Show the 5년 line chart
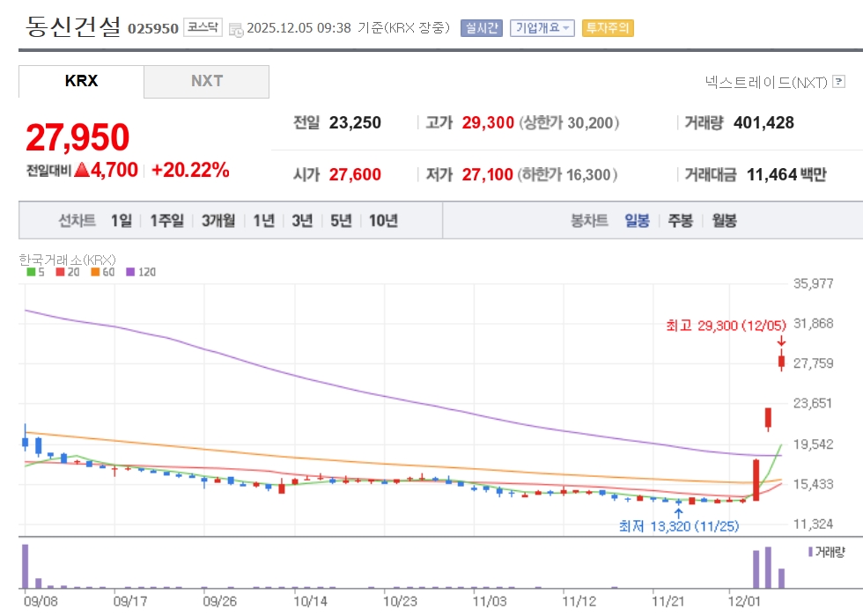This screenshot has height=616, width=863. [341, 221]
